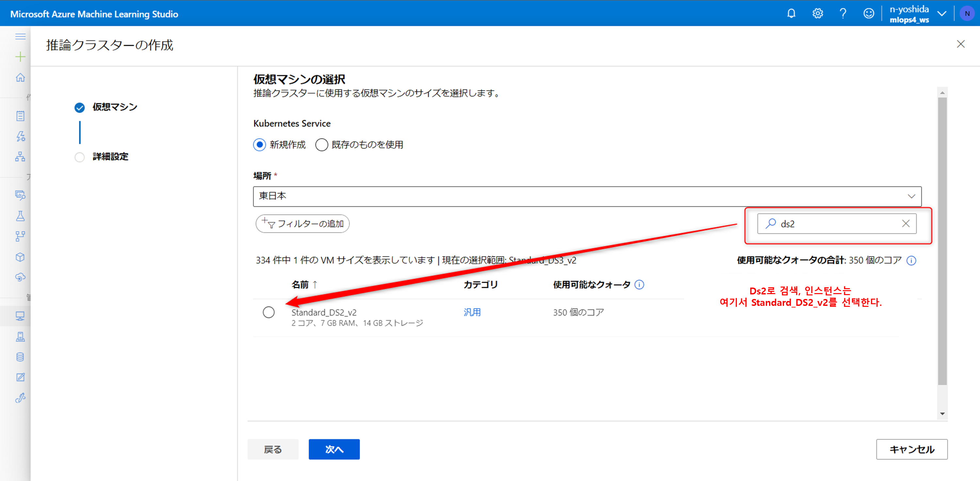The height and width of the screenshot is (481, 980).
Task: Click the Designer hierarchy icon in sidebar
Action: tap(20, 157)
